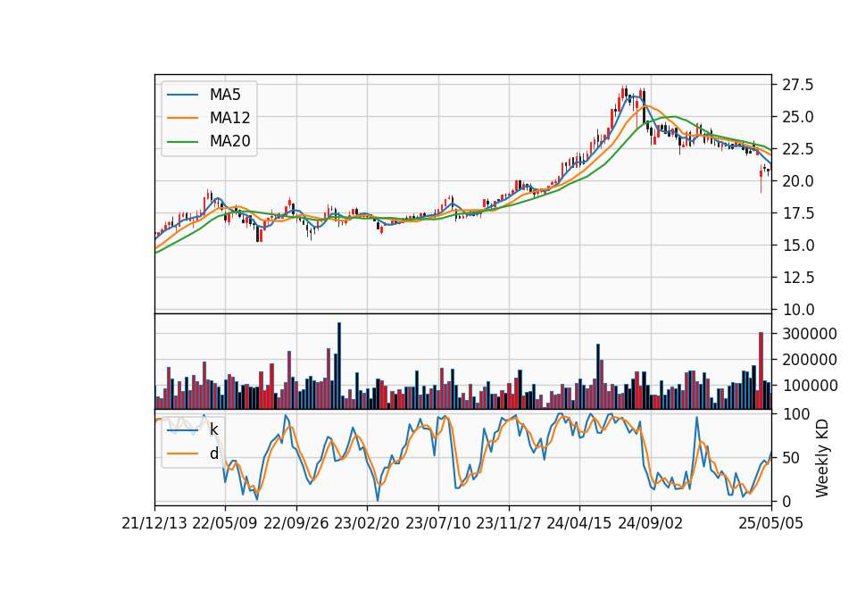Click the blue MA5 legend line swatch
The image size is (857, 616).
[x=182, y=95]
